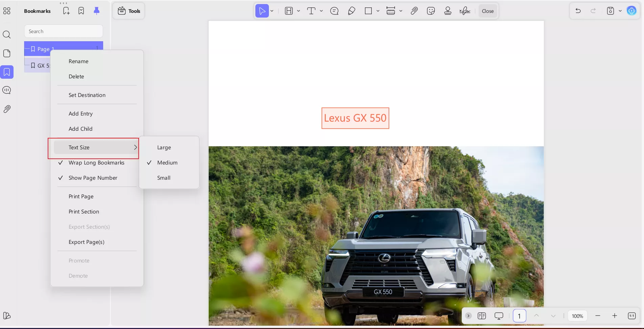Viewport: 644px width, 329px height.
Task: Collapse the bottom navigation bar arrow
Action: [x=468, y=316]
